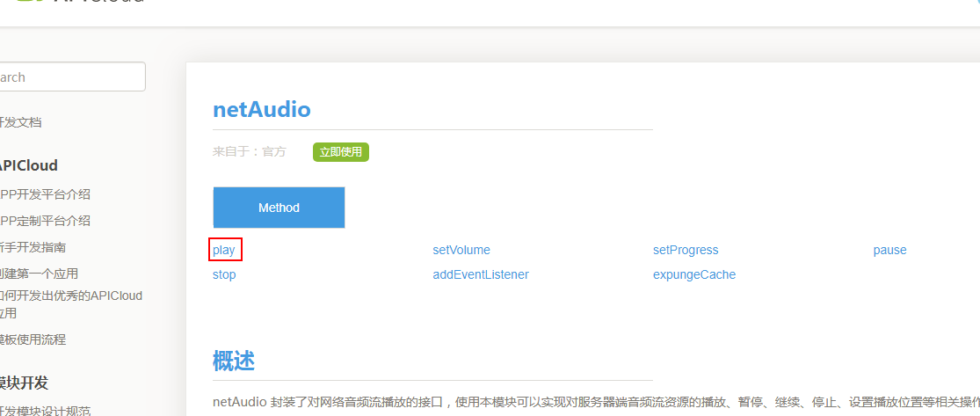Select APP定制平台介绍 sidebar entry
Screen dimensions: 980x416
(44, 221)
